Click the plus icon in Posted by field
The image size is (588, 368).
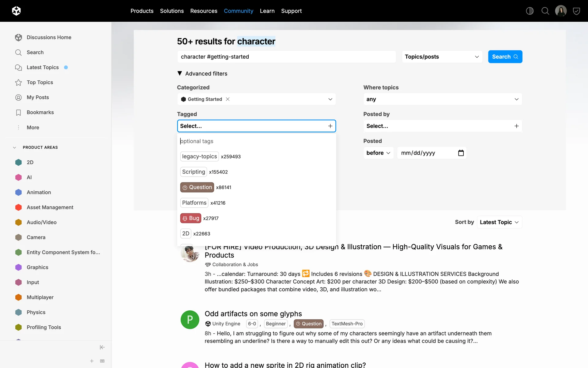point(516,126)
